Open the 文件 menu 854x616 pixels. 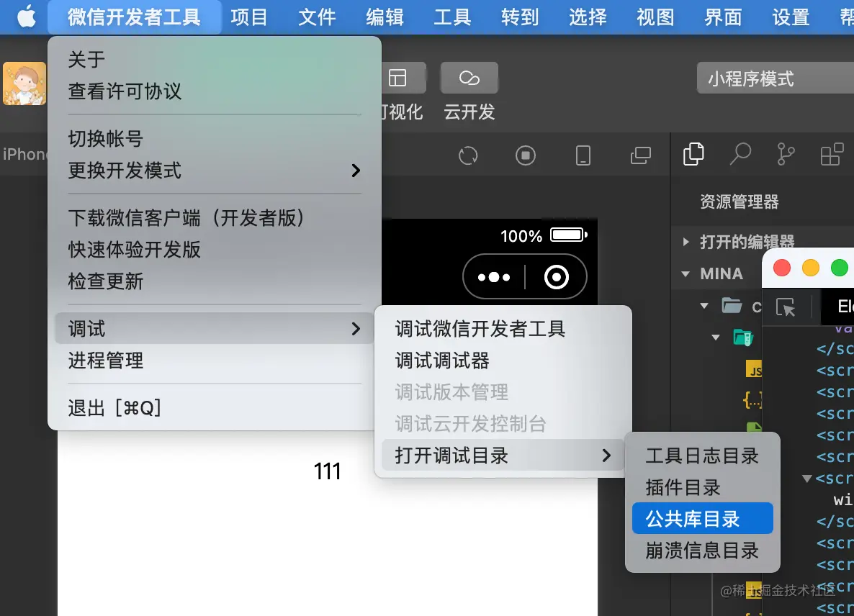point(317,17)
